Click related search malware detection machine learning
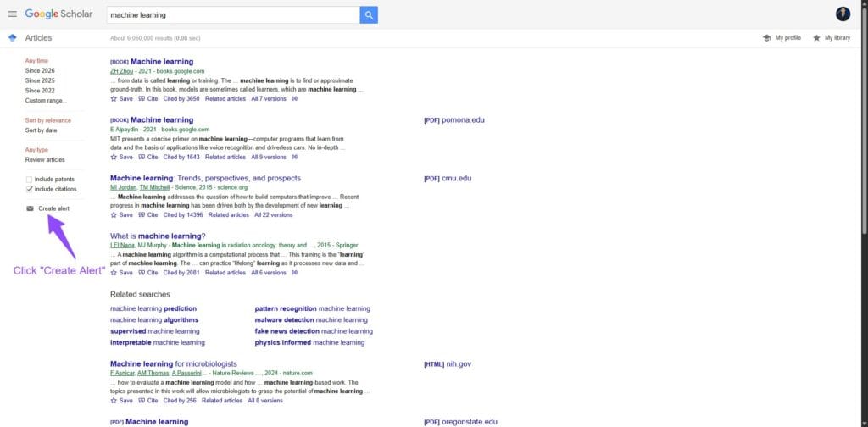 pyautogui.click(x=311, y=319)
